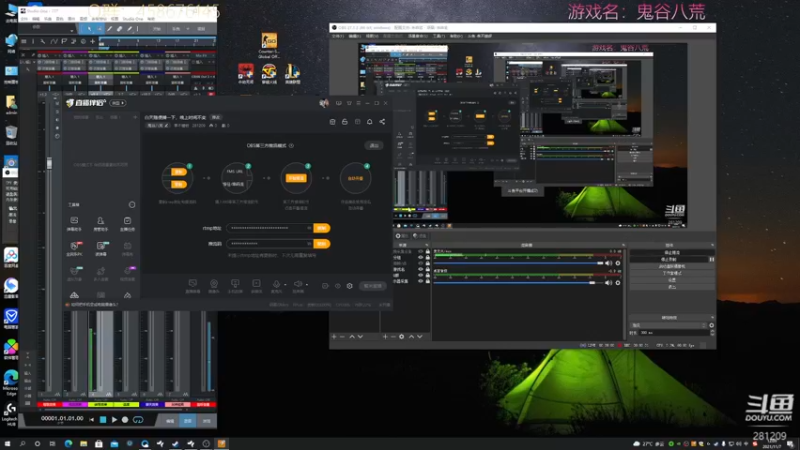Image resolution: width=800 pixels, height=450 pixels.
Task: Click the dock arrow on the OBS mixer panel header
Action: (x=623, y=245)
